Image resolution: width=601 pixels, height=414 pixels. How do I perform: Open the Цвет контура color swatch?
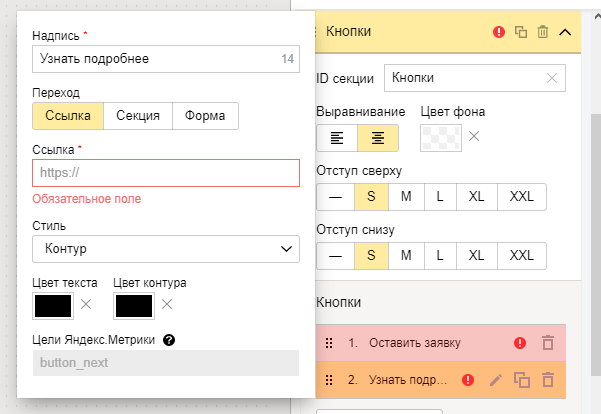pos(134,304)
